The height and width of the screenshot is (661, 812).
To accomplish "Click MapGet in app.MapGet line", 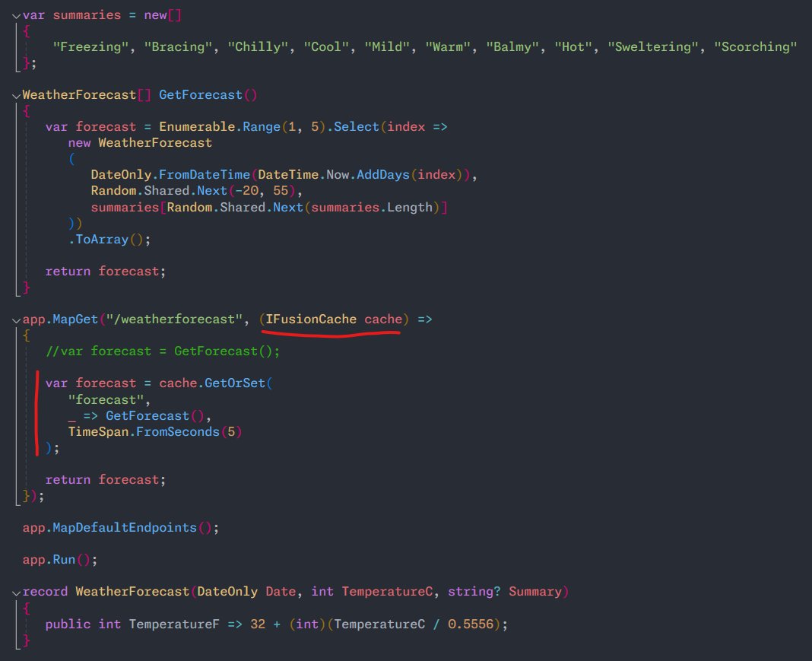I will (75, 319).
